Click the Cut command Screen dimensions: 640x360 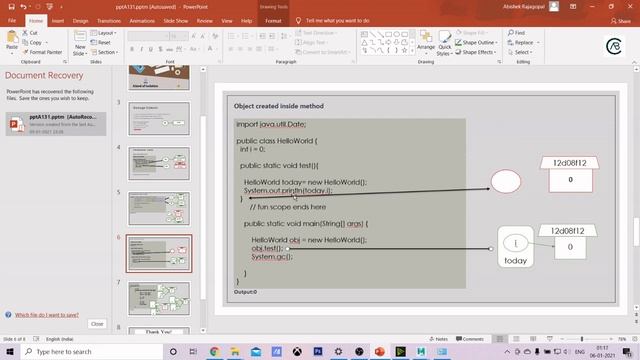click(x=30, y=33)
